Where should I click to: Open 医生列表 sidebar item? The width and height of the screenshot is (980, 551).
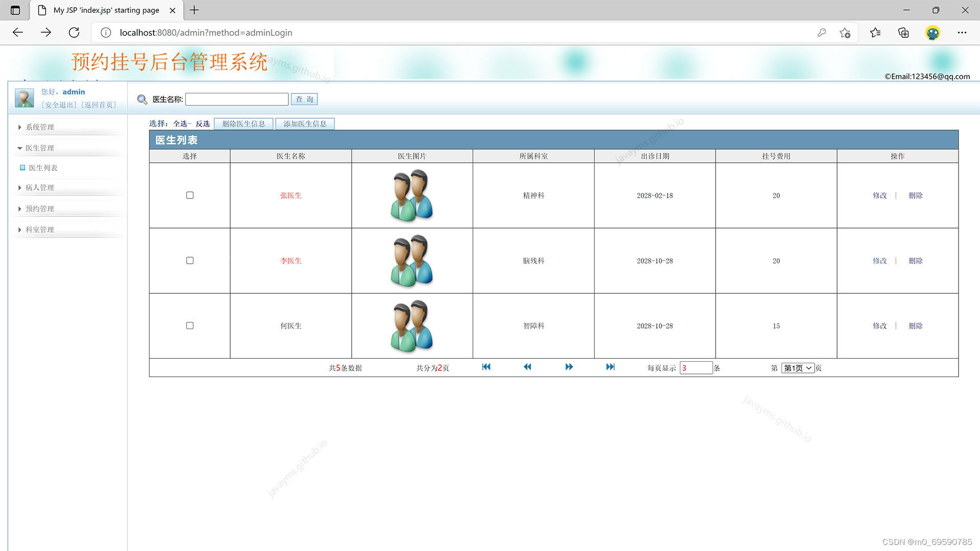43,168
